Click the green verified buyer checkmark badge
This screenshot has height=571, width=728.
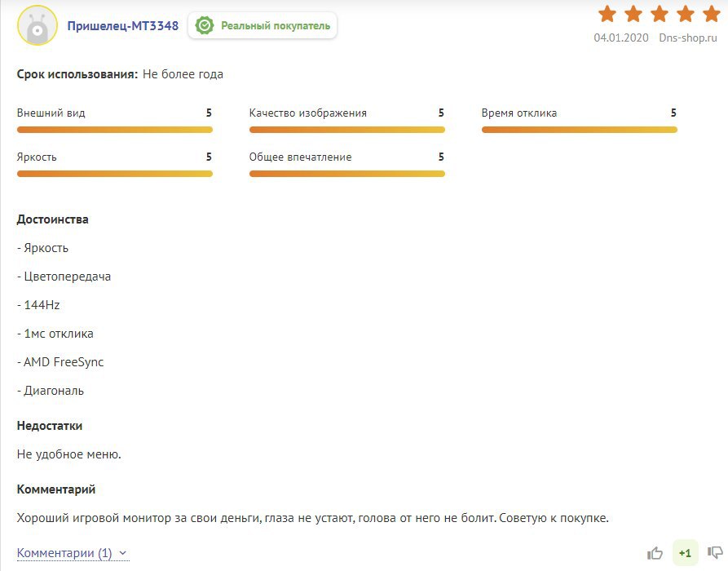point(205,25)
